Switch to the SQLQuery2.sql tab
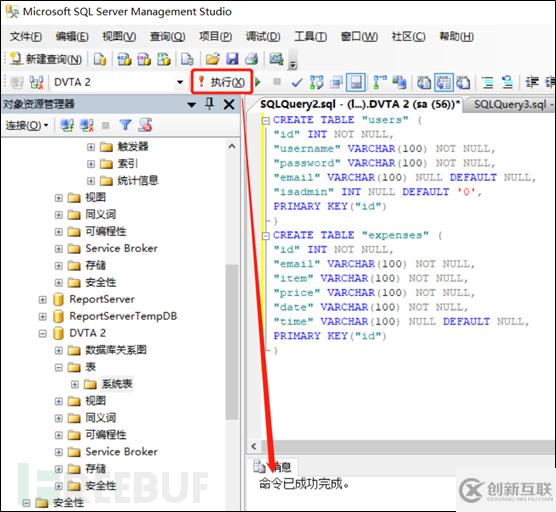556x512 pixels. tap(360, 104)
